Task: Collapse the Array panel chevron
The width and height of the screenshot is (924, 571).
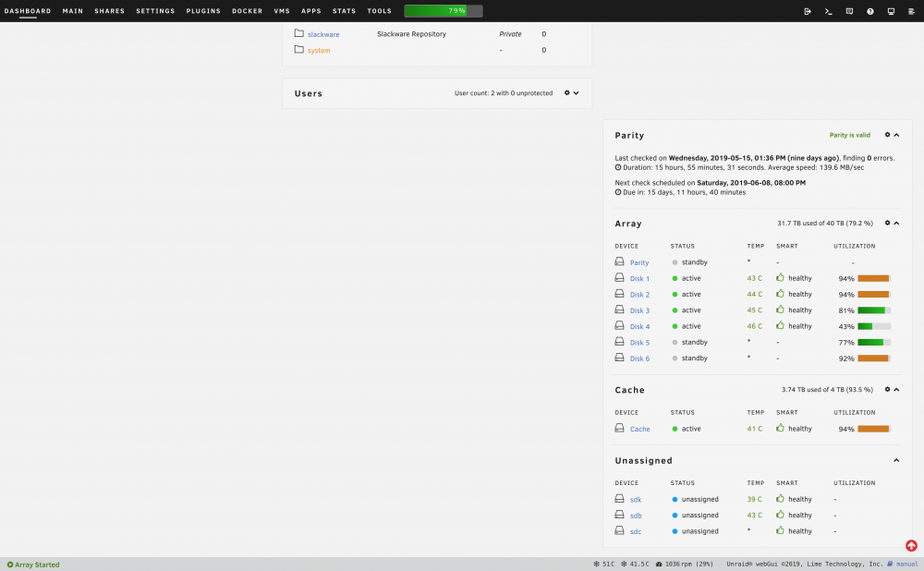Action: point(896,223)
